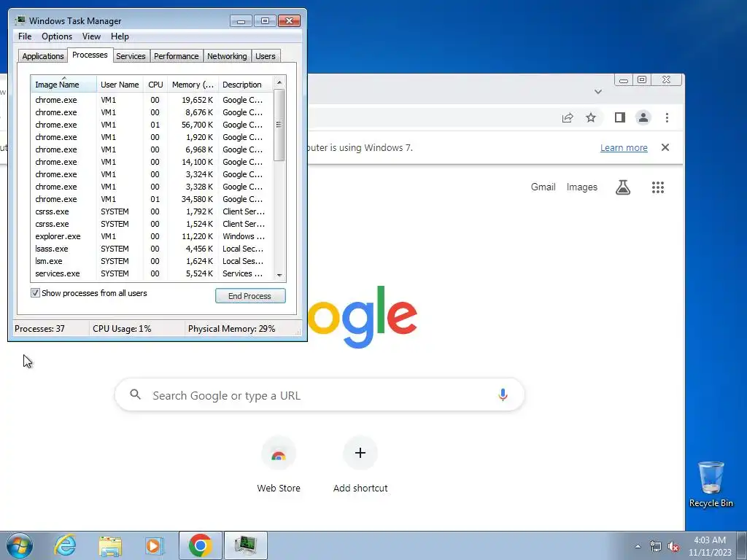Select the Recycle Bin desktop icon
The image size is (747, 560).
[x=711, y=484]
